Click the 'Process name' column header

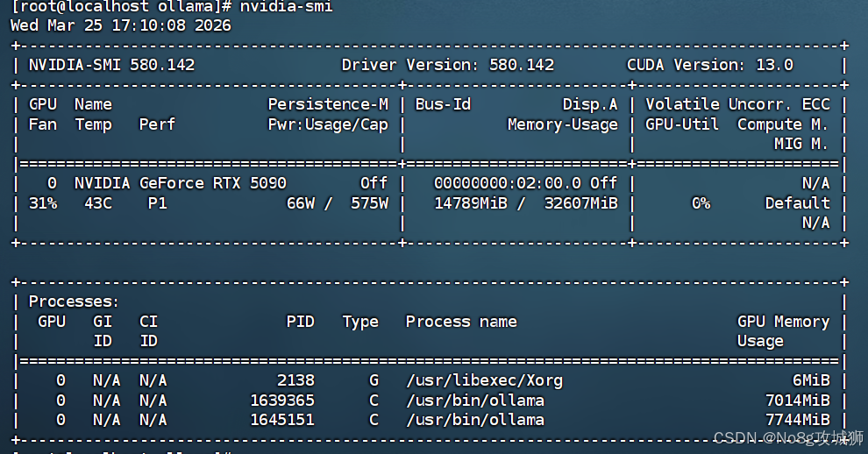point(461,321)
